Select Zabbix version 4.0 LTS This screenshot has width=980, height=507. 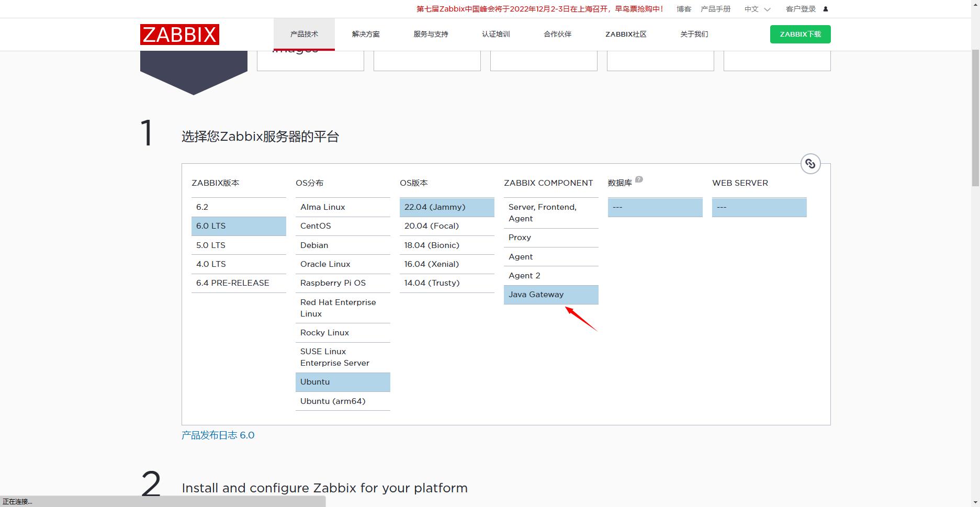coord(239,264)
